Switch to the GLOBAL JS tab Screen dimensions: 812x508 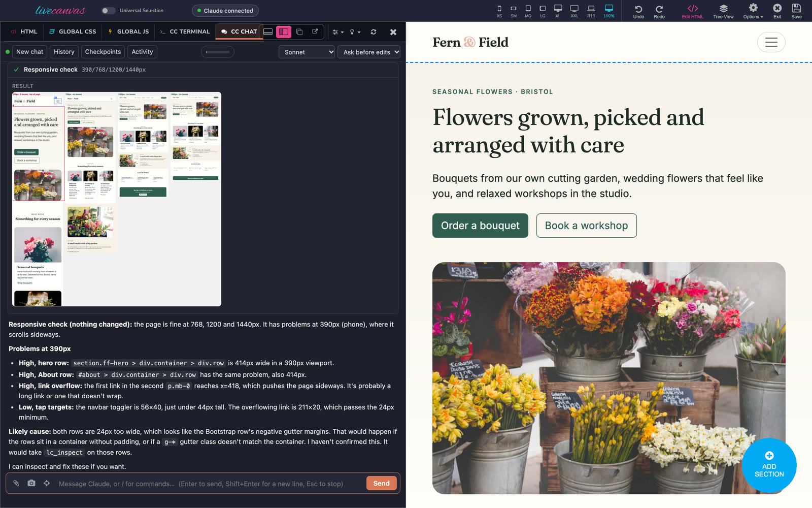pos(128,31)
